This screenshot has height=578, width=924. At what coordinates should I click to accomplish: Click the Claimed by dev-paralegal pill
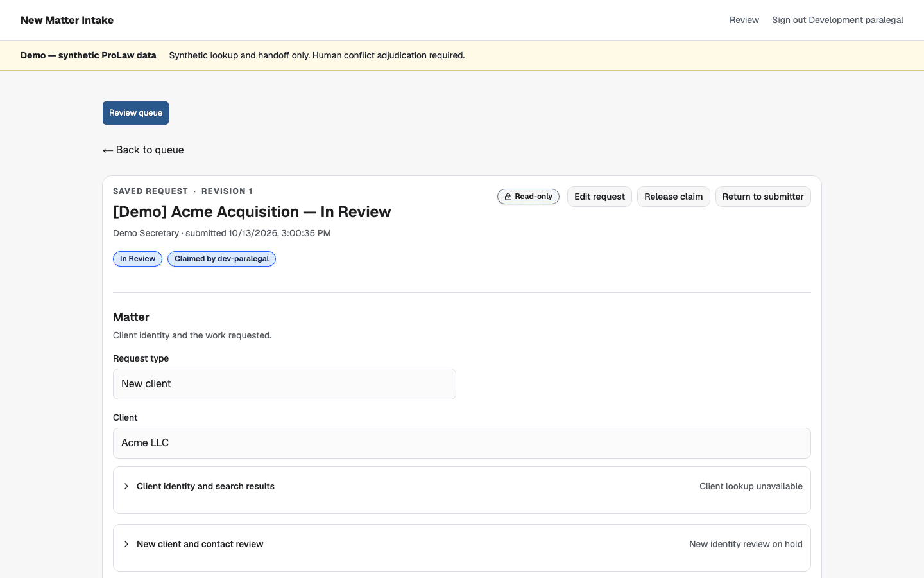click(x=221, y=259)
